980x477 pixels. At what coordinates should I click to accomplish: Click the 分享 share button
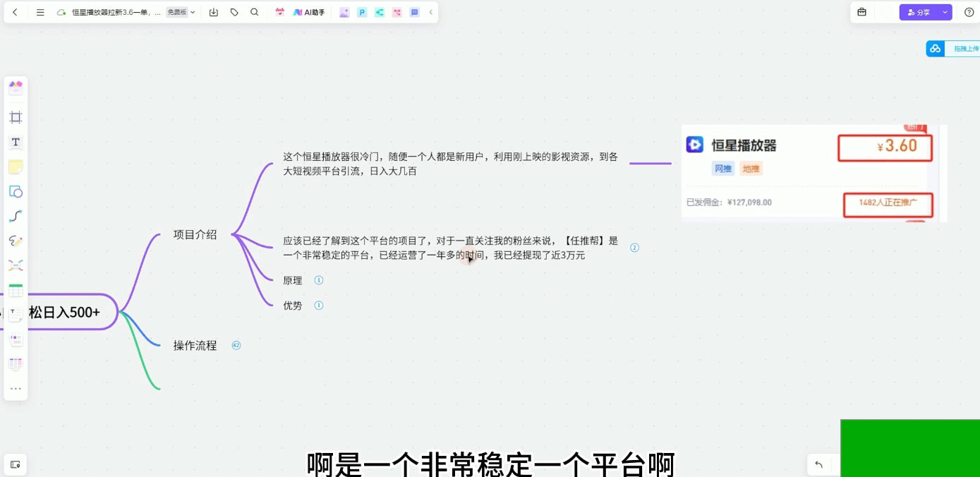919,12
